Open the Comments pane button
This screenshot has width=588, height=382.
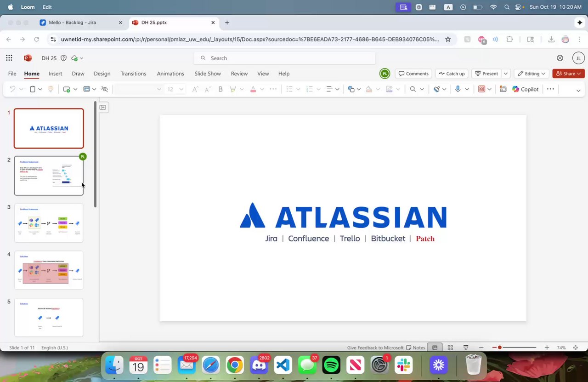click(413, 74)
